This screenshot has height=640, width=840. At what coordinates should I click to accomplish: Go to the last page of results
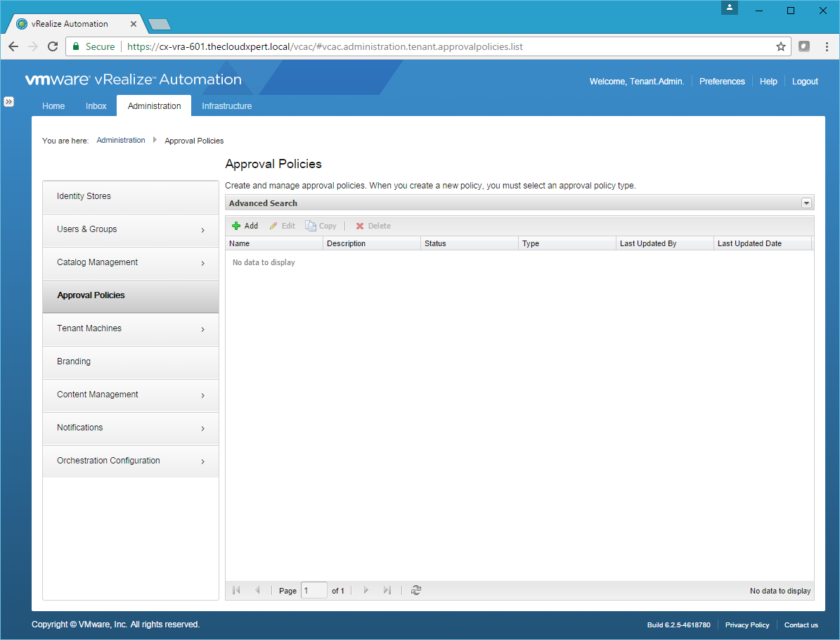(387, 591)
